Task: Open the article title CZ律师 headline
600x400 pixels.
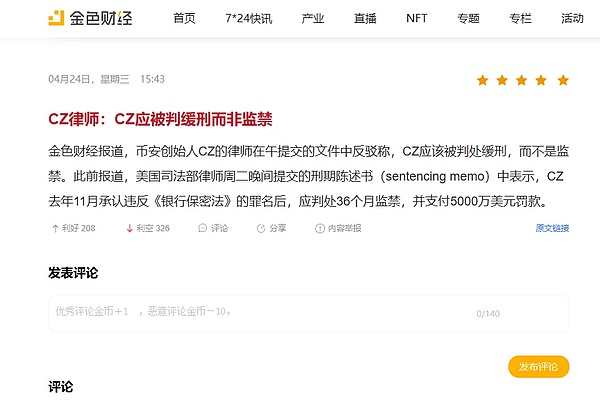Action: [x=160, y=119]
